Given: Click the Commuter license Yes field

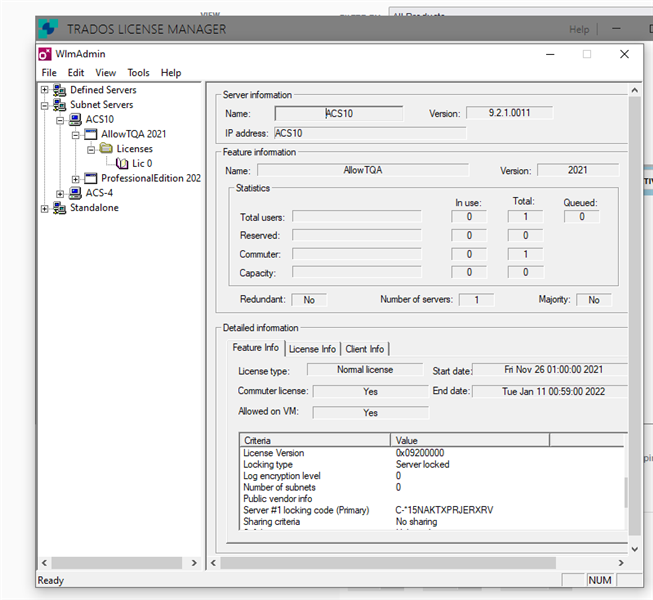Looking at the screenshot, I should (x=370, y=391).
